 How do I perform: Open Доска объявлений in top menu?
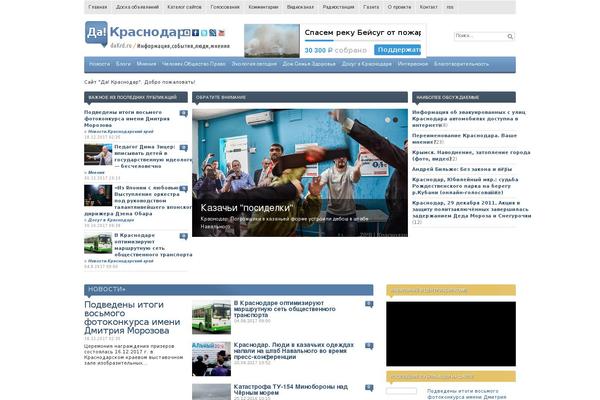(x=137, y=7)
